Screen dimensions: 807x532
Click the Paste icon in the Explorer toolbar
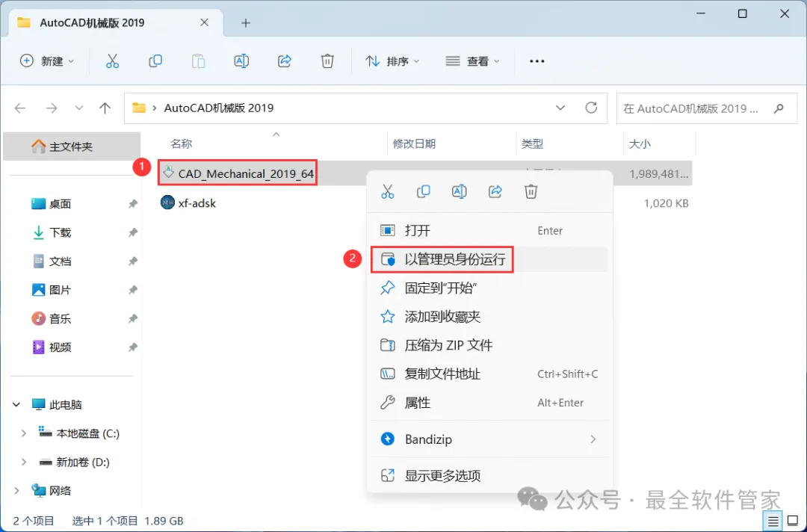pos(198,61)
